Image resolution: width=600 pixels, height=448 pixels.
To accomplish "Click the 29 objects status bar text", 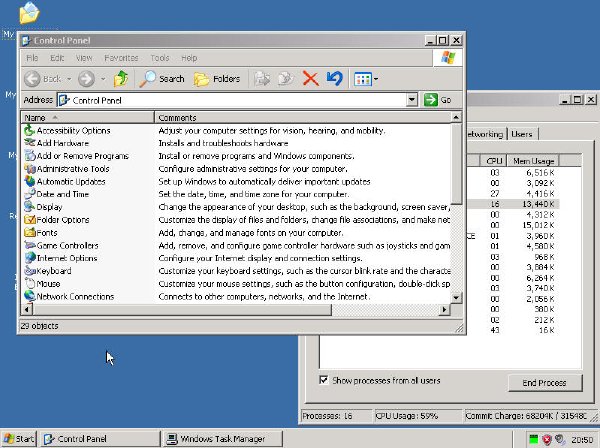I will [39, 326].
